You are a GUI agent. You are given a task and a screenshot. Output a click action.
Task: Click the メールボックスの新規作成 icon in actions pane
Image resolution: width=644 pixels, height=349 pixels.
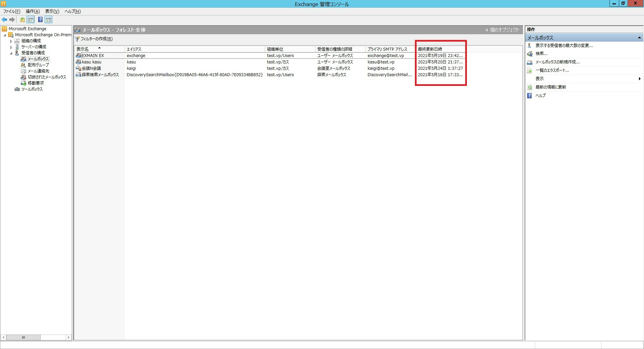[530, 62]
